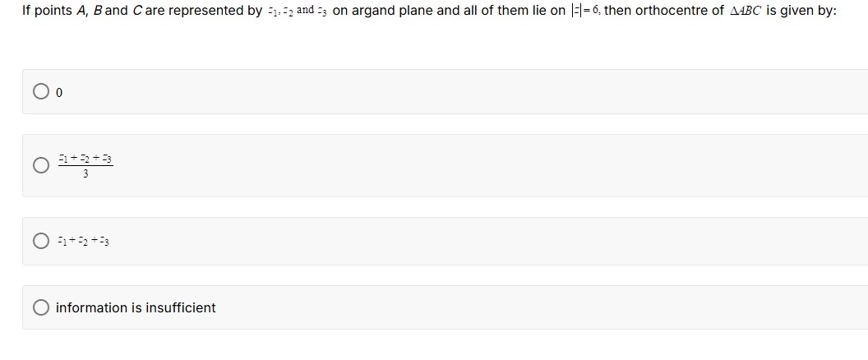The image size is (868, 360).
Task: Click the z1+z2+z3 expression without denominator
Action: tap(83, 241)
